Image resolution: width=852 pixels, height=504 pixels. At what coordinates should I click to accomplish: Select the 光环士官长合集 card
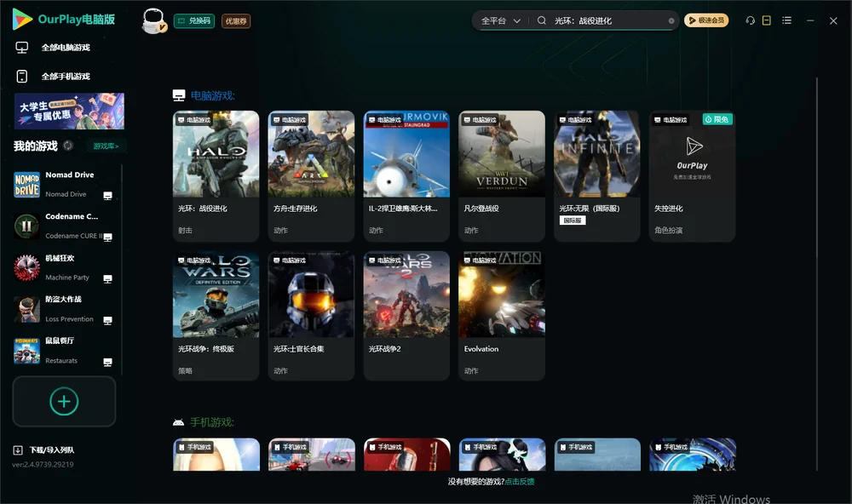[311, 316]
